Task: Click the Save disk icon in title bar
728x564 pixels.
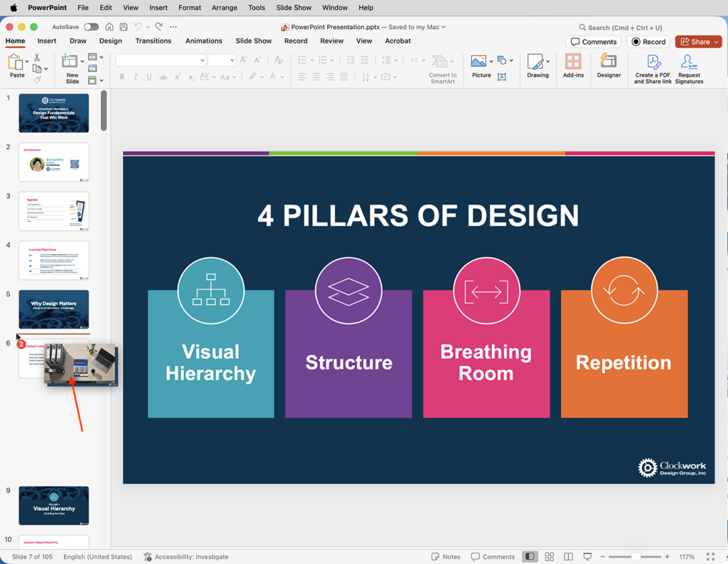Action: [x=124, y=27]
